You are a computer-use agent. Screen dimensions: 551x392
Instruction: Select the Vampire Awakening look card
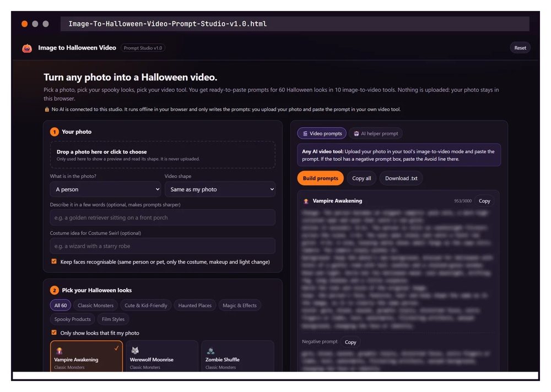pyautogui.click(x=87, y=356)
